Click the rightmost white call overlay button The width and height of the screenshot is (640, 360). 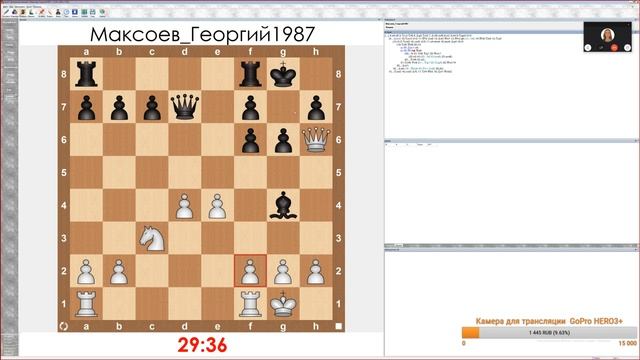[x=627, y=48]
